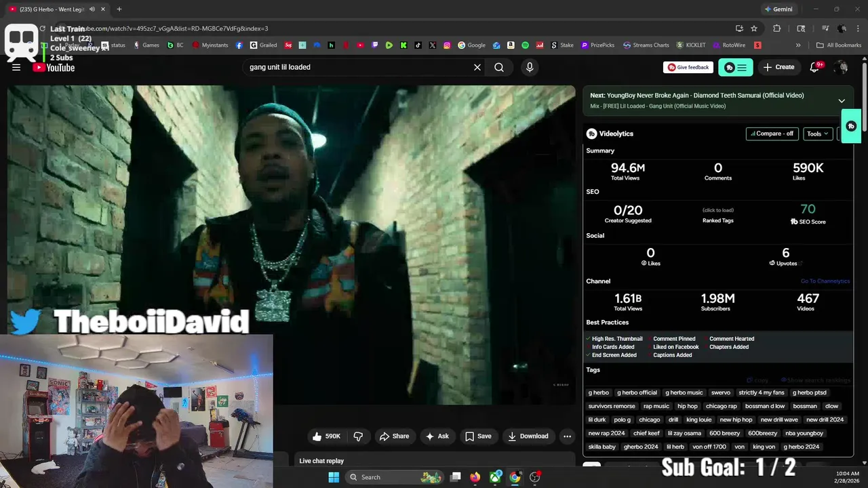The height and width of the screenshot is (488, 868).
Task: Click Give feedback button
Action: pos(688,67)
